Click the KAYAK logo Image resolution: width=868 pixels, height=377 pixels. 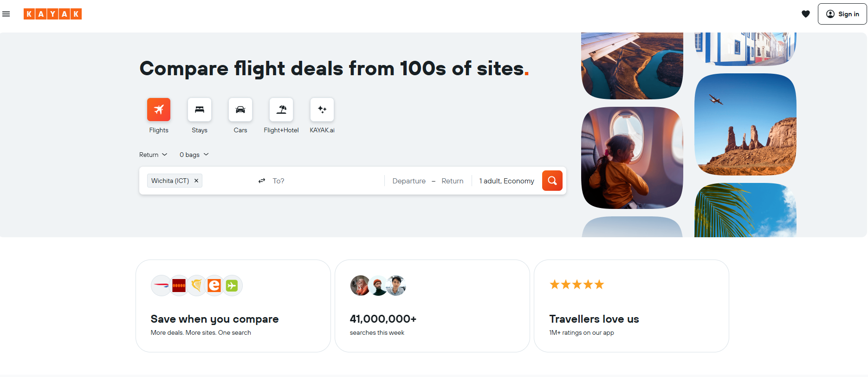52,14
